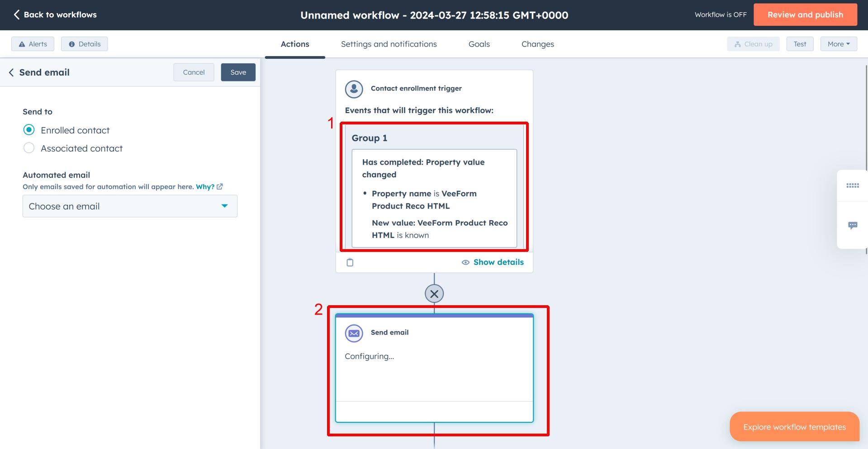The image size is (868, 449).
Task: Click the contact enrollment trigger icon
Action: pyautogui.click(x=354, y=89)
